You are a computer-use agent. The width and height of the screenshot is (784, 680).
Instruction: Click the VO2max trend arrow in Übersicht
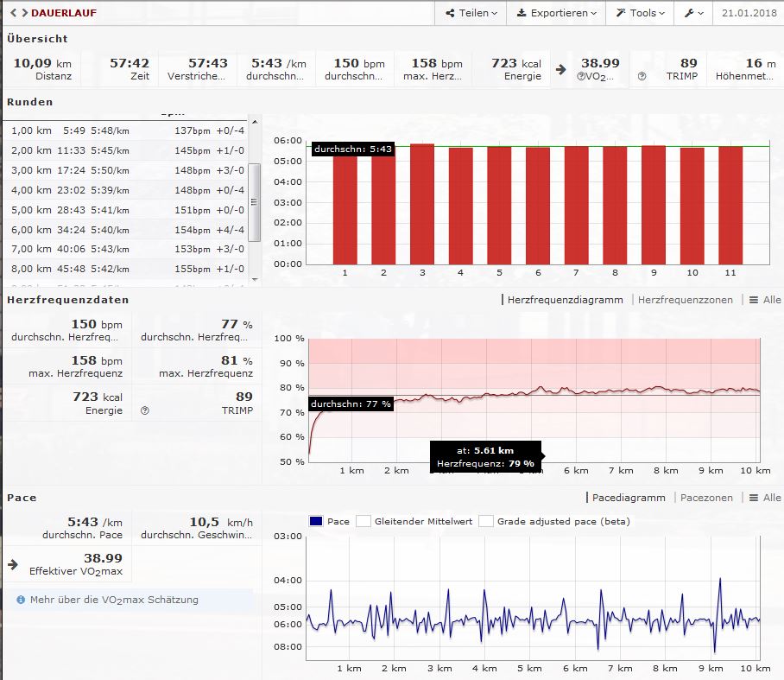[561, 69]
